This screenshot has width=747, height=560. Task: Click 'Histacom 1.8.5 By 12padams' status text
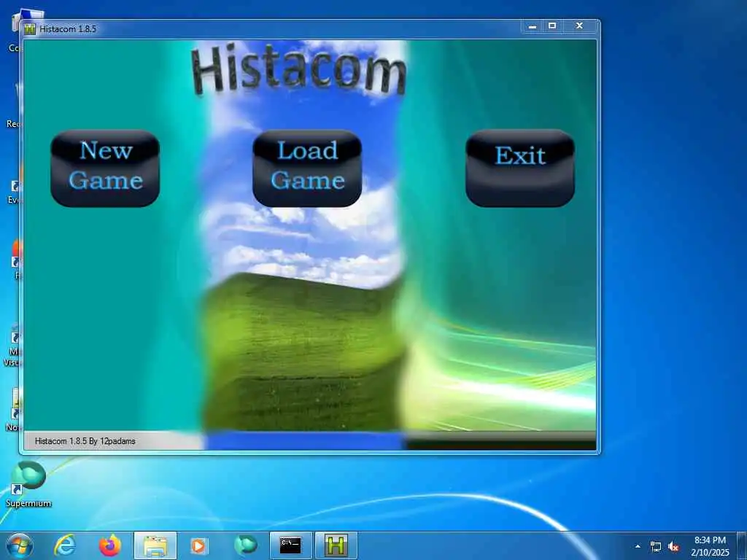pyautogui.click(x=85, y=441)
